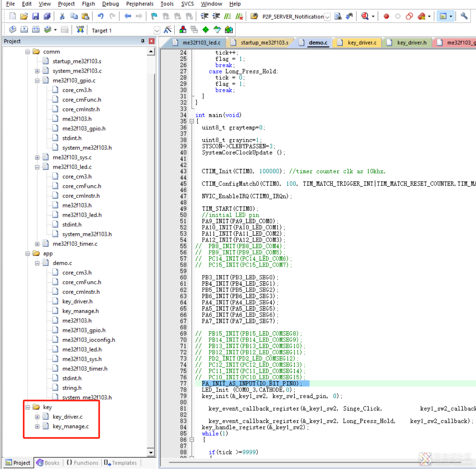Unindent the selected lines icon
The width and height of the screenshot is (476, 469).
(216, 16)
